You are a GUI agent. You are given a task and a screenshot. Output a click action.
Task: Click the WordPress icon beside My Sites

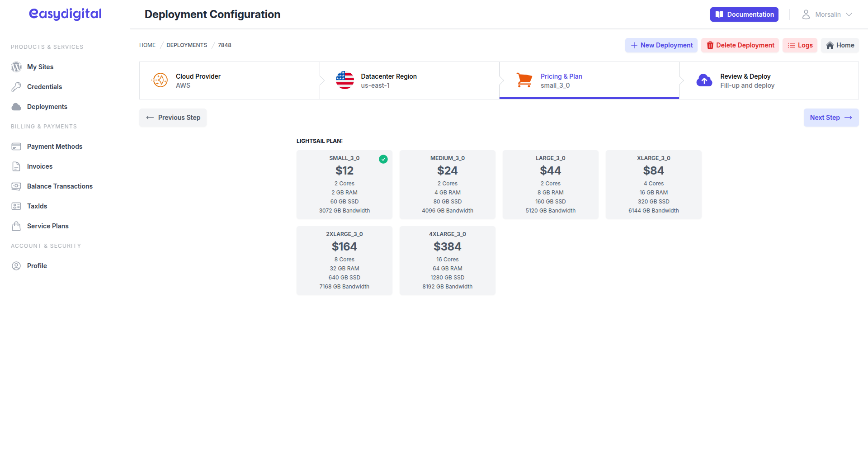pos(16,67)
